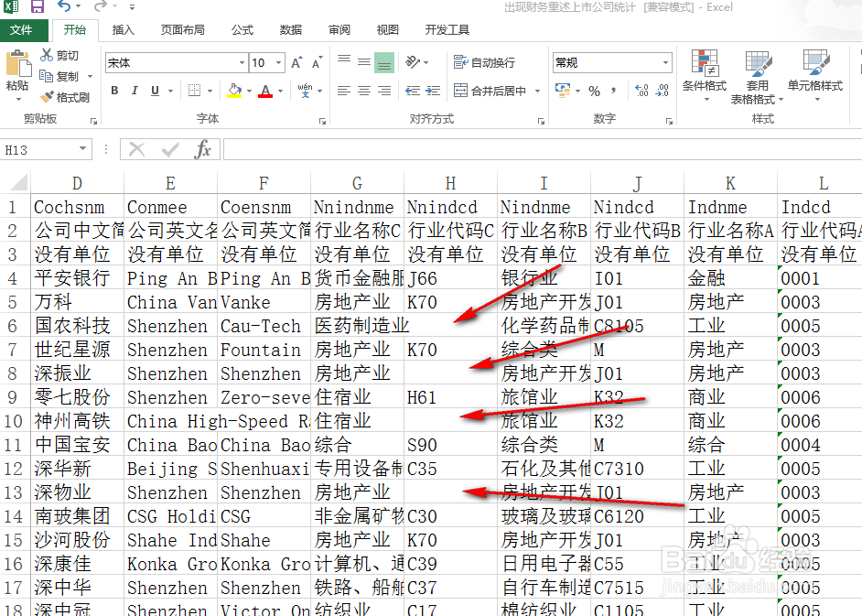The height and width of the screenshot is (616, 862).
Task: Toggle Bold formatting
Action: point(114,91)
